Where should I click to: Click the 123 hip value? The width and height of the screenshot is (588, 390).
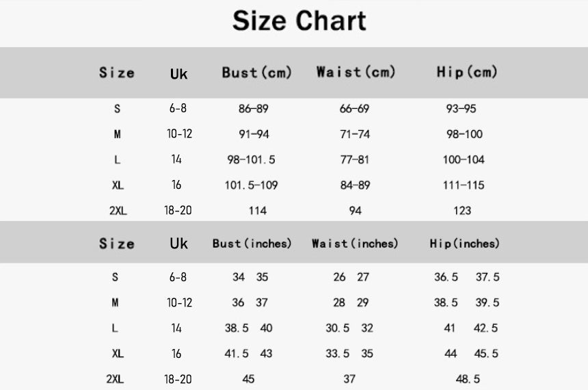pos(463,211)
